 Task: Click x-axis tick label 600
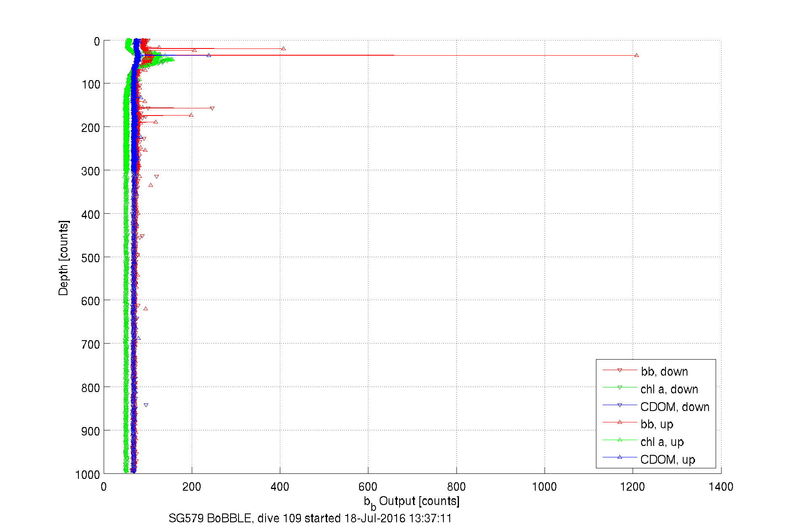pos(368,487)
